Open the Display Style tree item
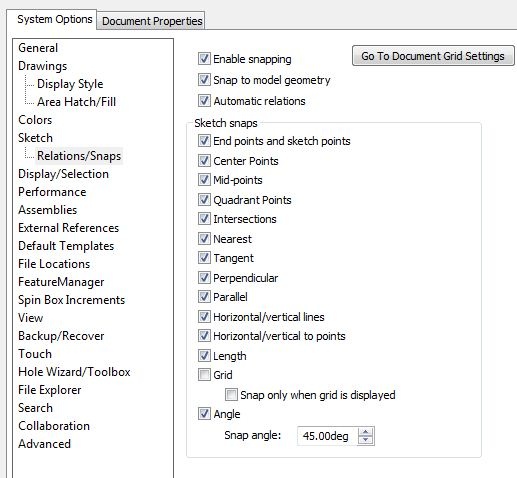Viewport: 517px width, 478px height. [x=70, y=84]
